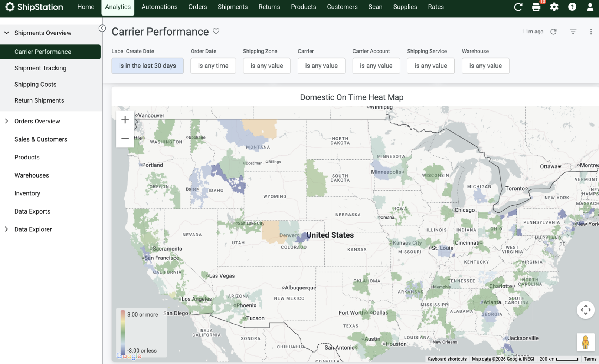Open the Automations tab
Screen dimensions: 599x364
pos(159,7)
